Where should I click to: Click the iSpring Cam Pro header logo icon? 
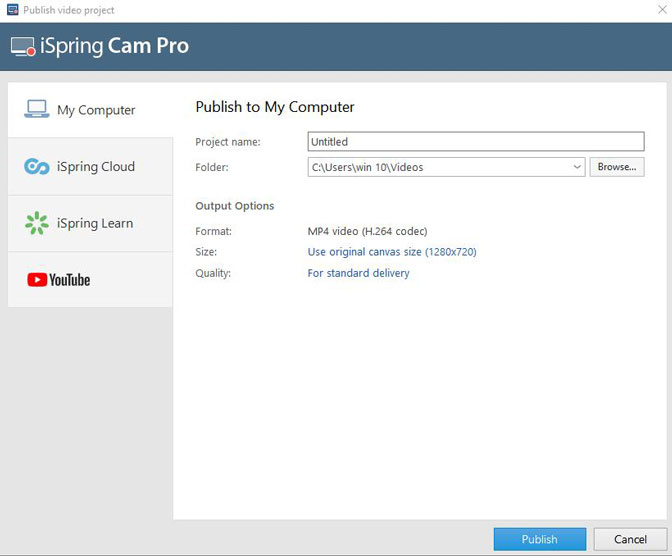[23, 47]
